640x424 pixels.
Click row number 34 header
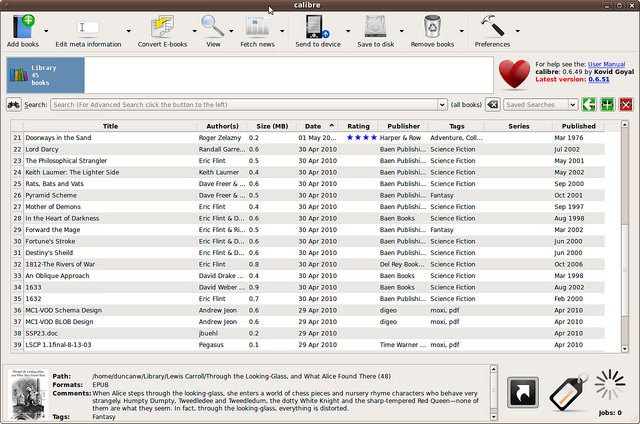(17, 287)
